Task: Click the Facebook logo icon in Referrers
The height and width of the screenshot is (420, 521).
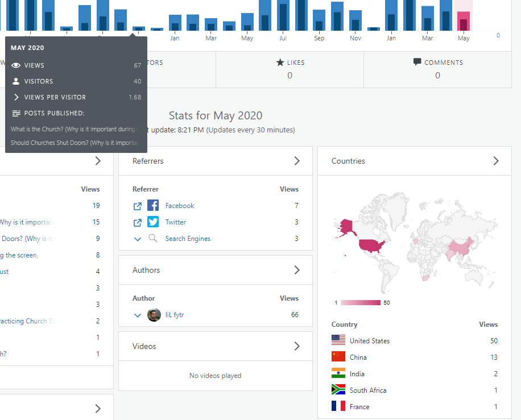Action: [x=153, y=206]
